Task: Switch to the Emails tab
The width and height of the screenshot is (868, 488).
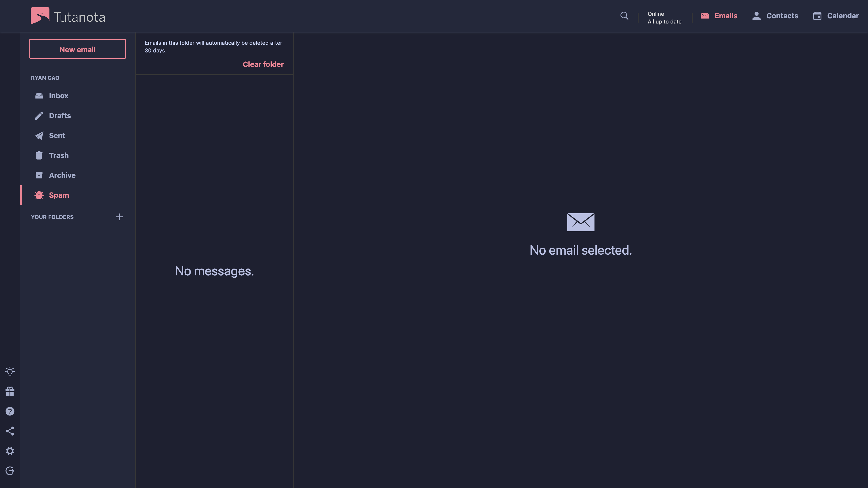Action: (x=719, y=16)
